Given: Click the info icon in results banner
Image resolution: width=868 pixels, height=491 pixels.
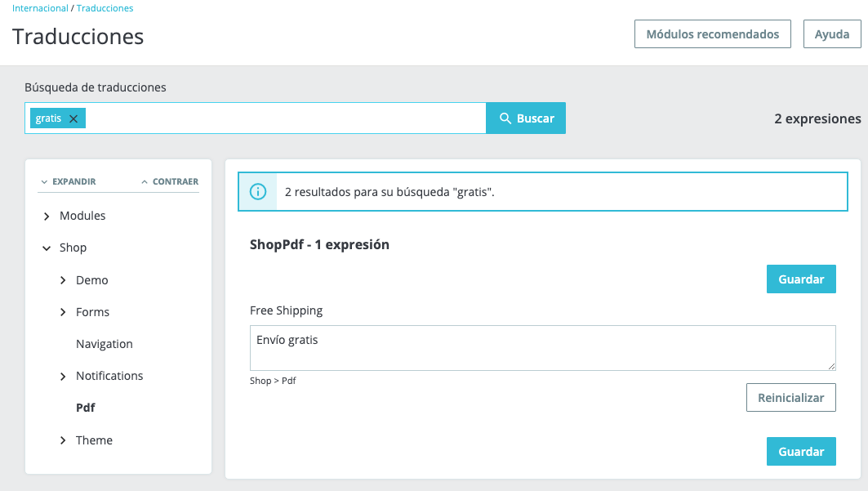Looking at the screenshot, I should (x=258, y=192).
